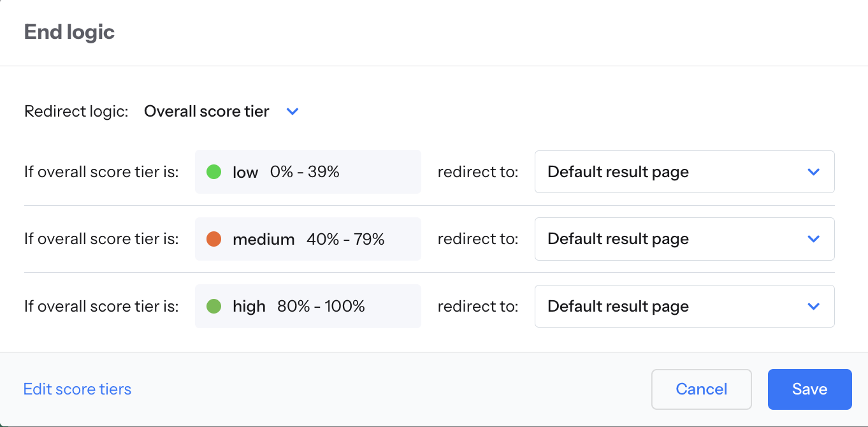Click the Redirect logic: label
The height and width of the screenshot is (427, 868).
click(x=76, y=112)
